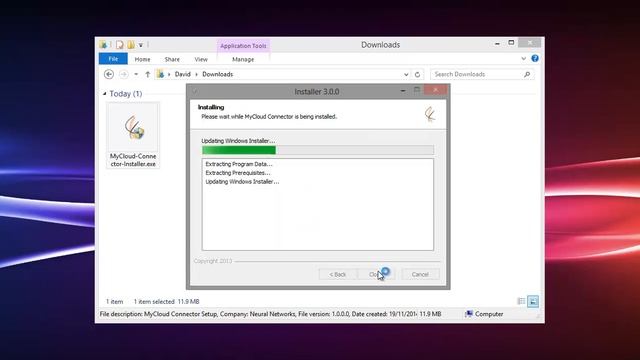
Task: Click David in the address path
Action: pyautogui.click(x=182, y=74)
